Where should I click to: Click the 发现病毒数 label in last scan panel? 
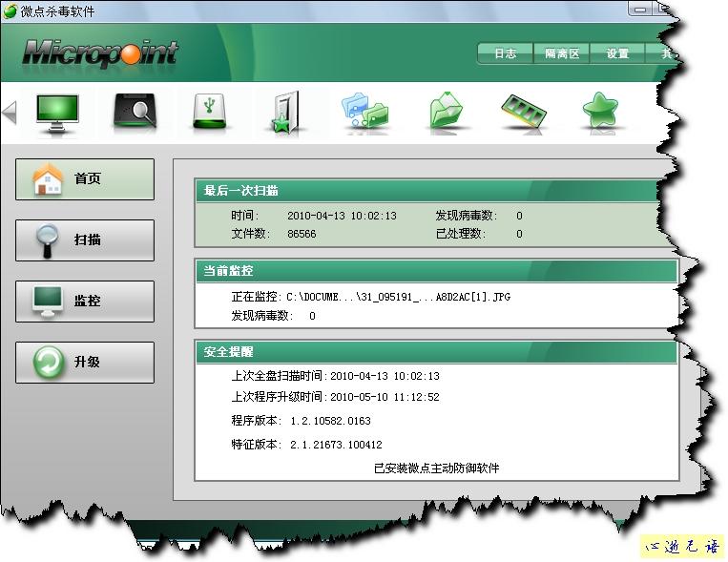click(466, 216)
